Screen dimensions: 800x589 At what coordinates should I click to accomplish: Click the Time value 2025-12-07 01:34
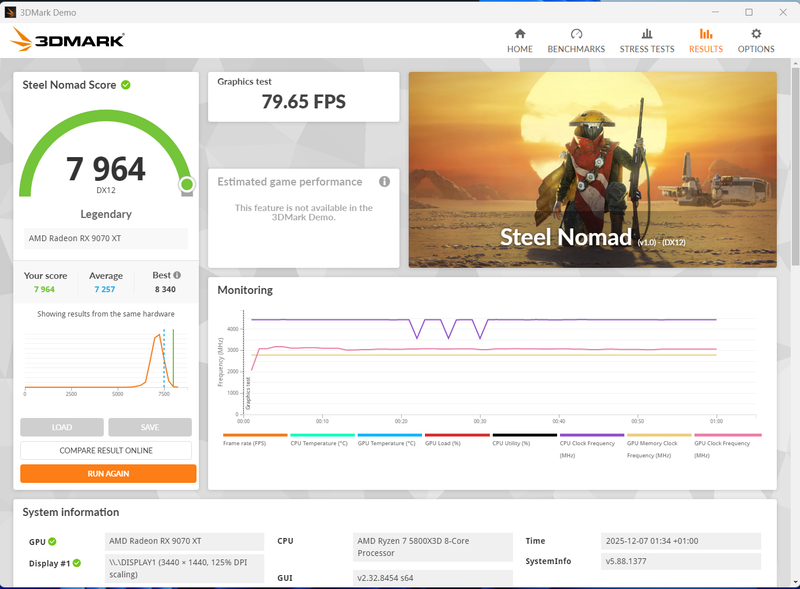tap(681, 541)
